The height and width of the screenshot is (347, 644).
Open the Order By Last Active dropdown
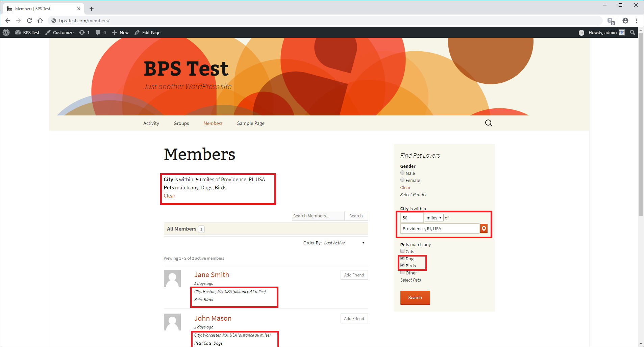coord(343,243)
